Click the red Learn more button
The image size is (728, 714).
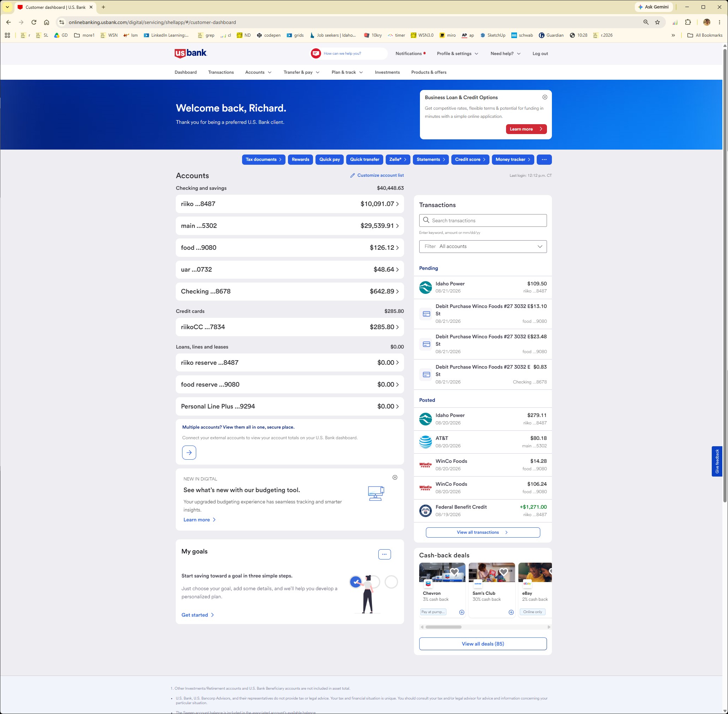(526, 129)
